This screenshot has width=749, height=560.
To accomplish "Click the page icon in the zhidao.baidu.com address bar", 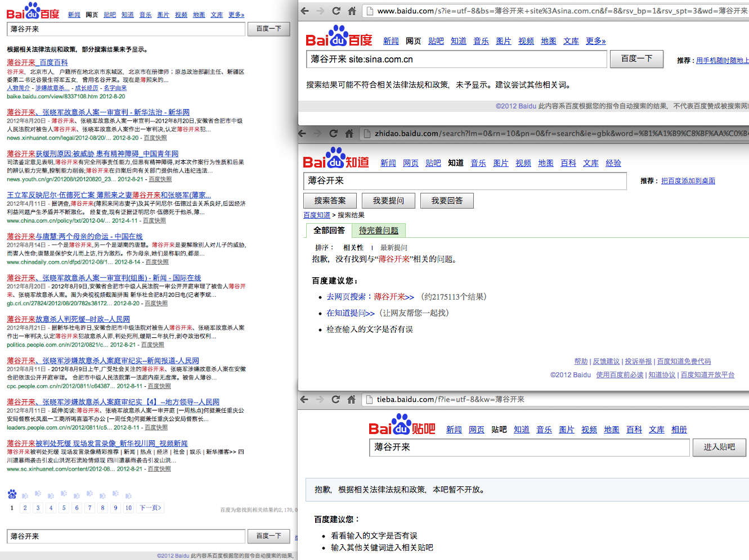I will coord(366,133).
